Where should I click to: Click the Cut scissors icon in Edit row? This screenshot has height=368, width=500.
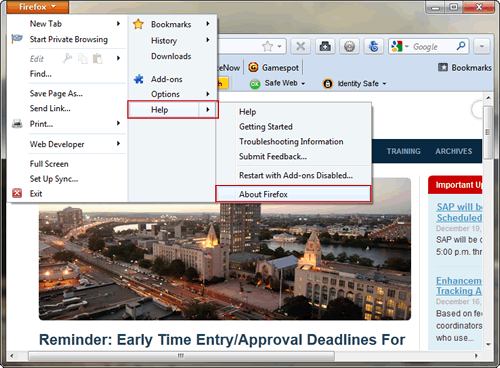67,58
